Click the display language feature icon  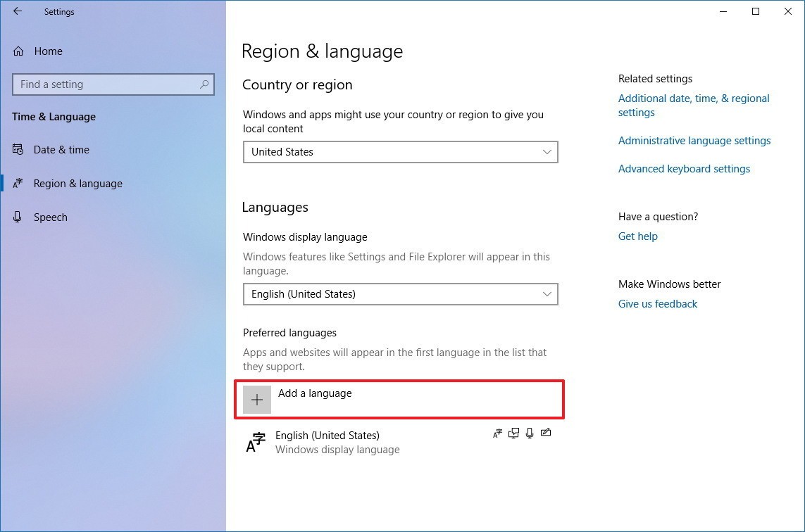coord(497,433)
